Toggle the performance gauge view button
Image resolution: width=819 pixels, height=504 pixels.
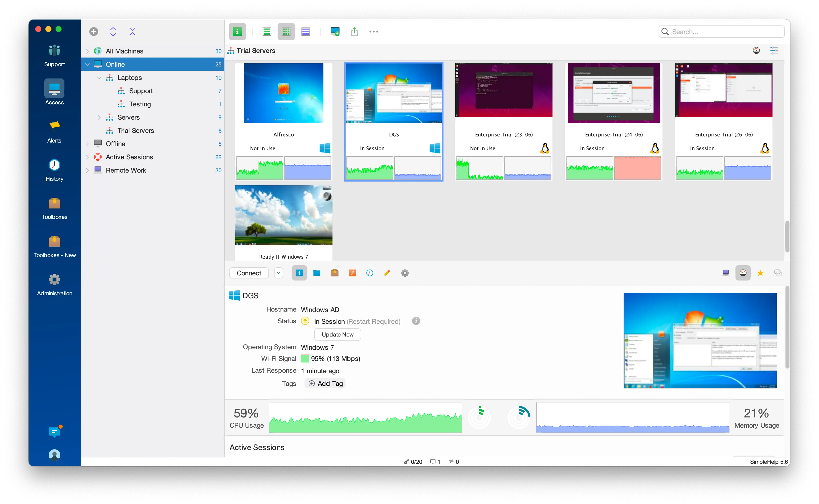click(x=743, y=273)
